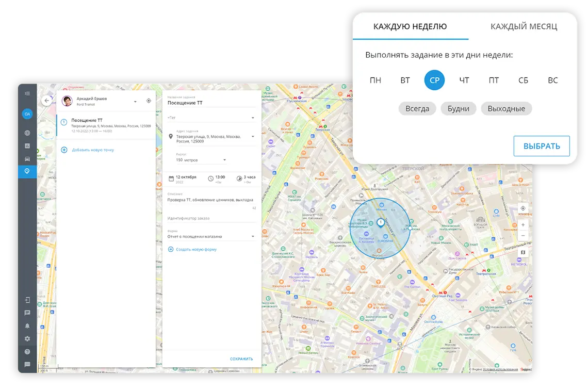Toggle the СБ weekday

point(523,80)
